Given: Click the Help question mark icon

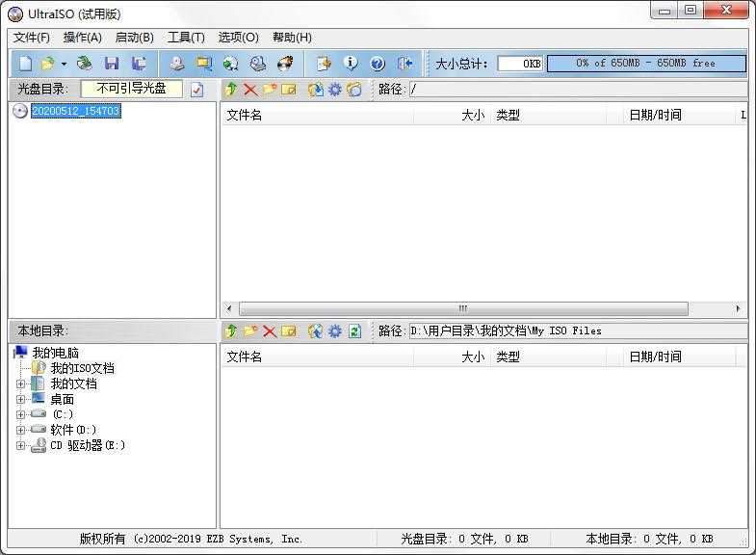Looking at the screenshot, I should pyautogui.click(x=378, y=64).
